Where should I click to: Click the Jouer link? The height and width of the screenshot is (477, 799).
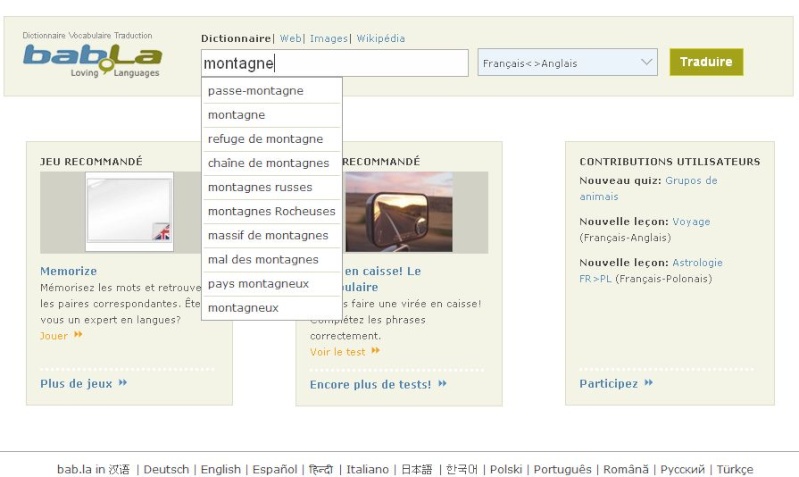pos(54,336)
